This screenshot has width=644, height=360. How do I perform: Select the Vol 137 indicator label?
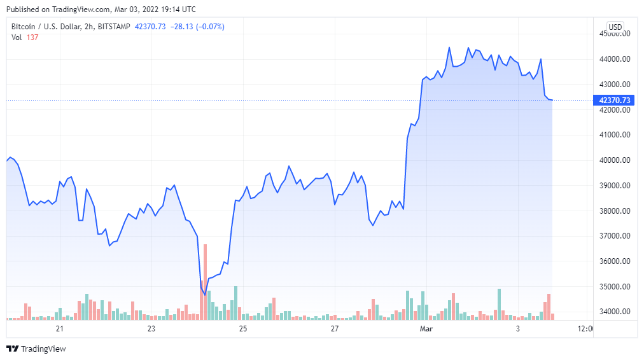(23, 37)
